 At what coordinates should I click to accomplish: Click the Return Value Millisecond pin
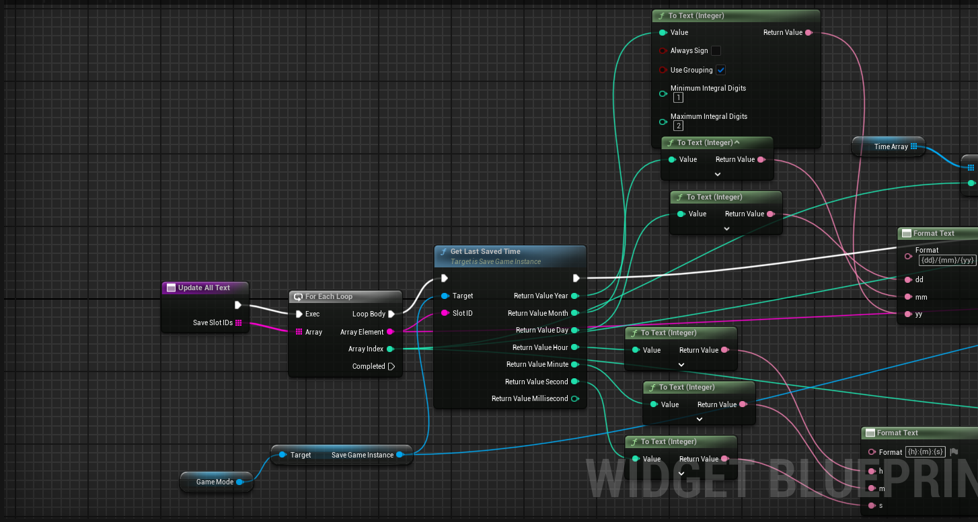click(x=575, y=399)
